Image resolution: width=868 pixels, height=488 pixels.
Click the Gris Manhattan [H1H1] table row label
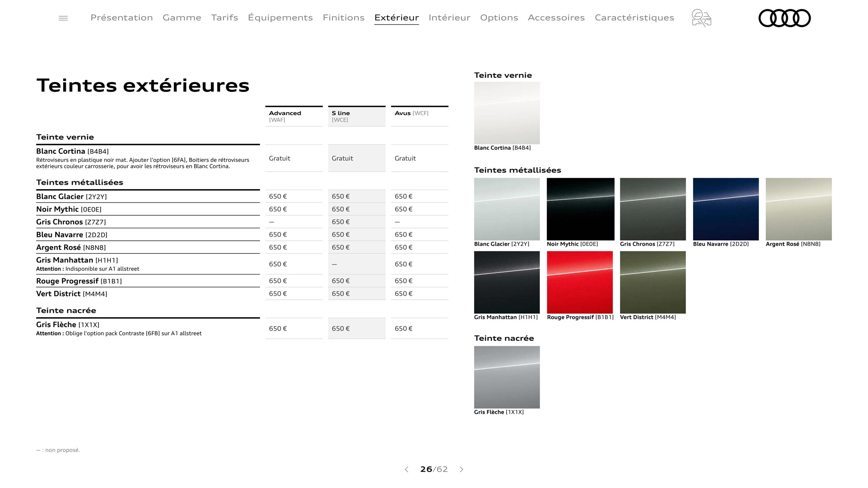click(x=77, y=260)
